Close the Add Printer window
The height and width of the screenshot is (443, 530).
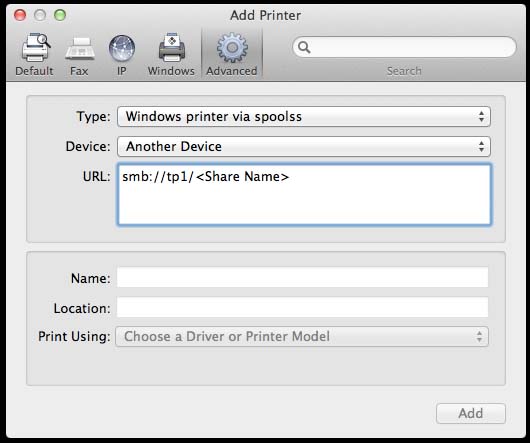(x=20, y=15)
